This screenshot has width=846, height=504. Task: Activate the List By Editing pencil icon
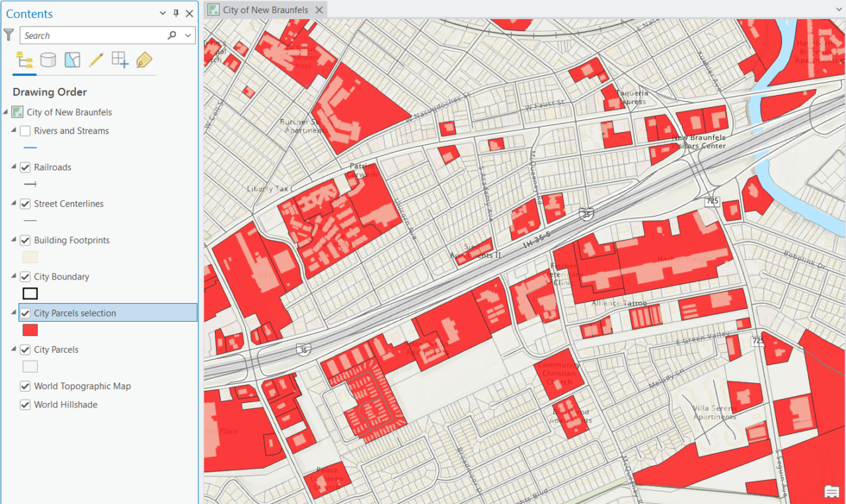pos(96,59)
